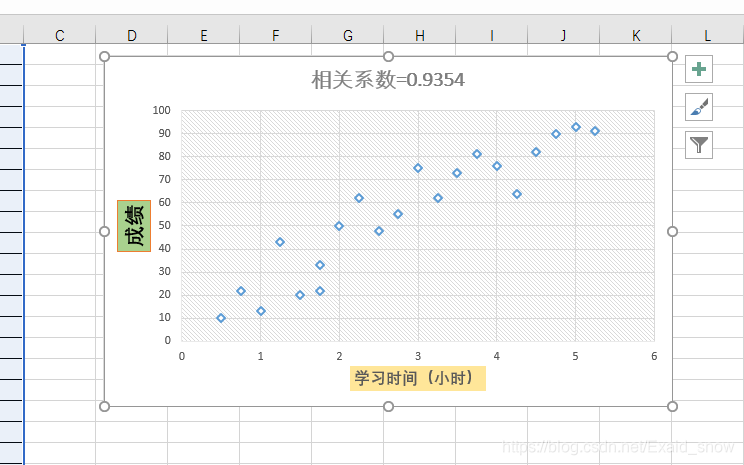This screenshot has width=744, height=465.
Task: Select column D header
Action: (131, 35)
